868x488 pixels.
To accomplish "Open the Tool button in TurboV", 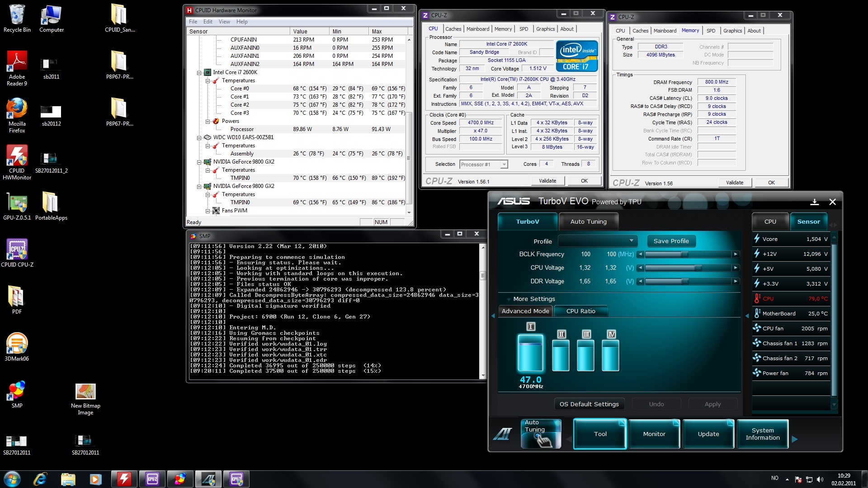I will tap(600, 434).
